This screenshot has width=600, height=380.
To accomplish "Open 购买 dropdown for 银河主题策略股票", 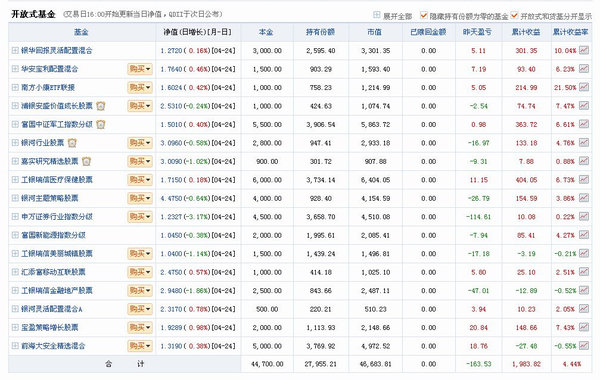I will click(140, 198).
